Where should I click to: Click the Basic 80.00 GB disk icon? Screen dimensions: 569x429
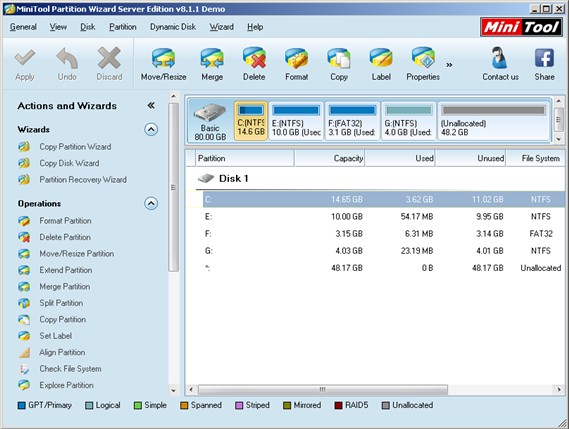[x=210, y=113]
